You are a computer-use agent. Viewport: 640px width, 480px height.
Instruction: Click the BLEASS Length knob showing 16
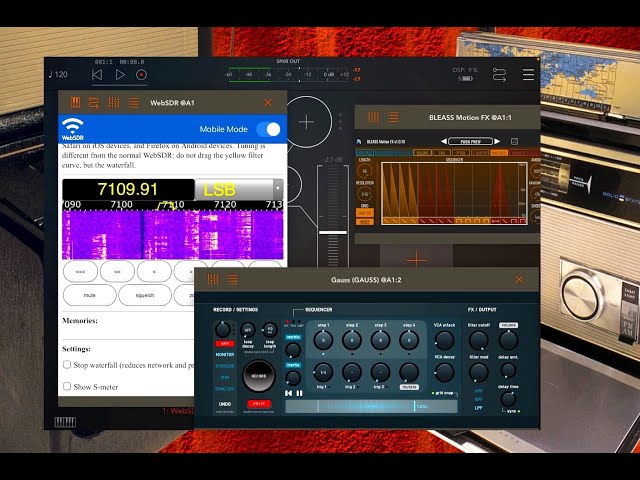364,171
